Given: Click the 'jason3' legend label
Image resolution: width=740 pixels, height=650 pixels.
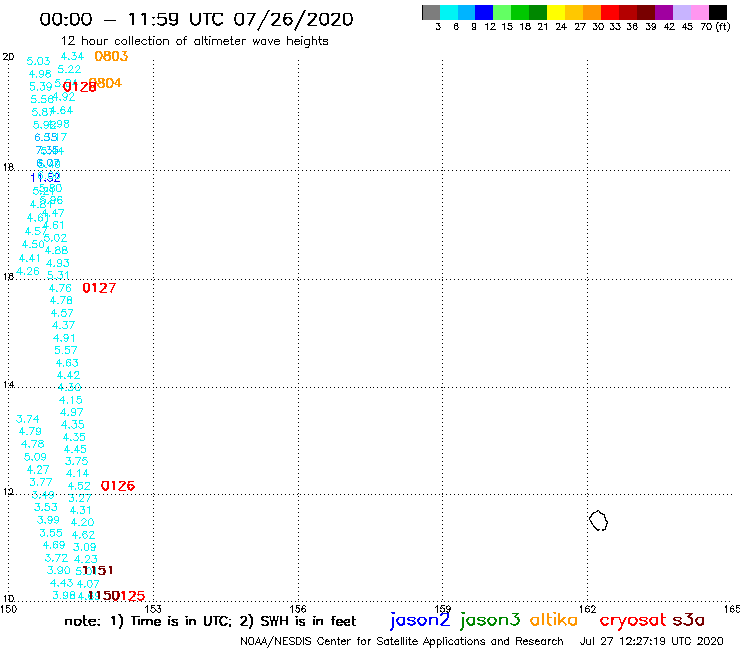Looking at the screenshot, I should [490, 620].
